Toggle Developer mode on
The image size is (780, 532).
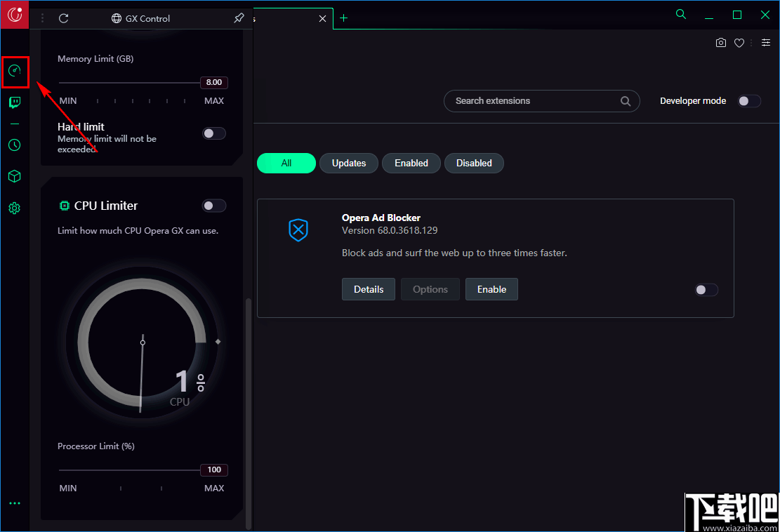[749, 101]
